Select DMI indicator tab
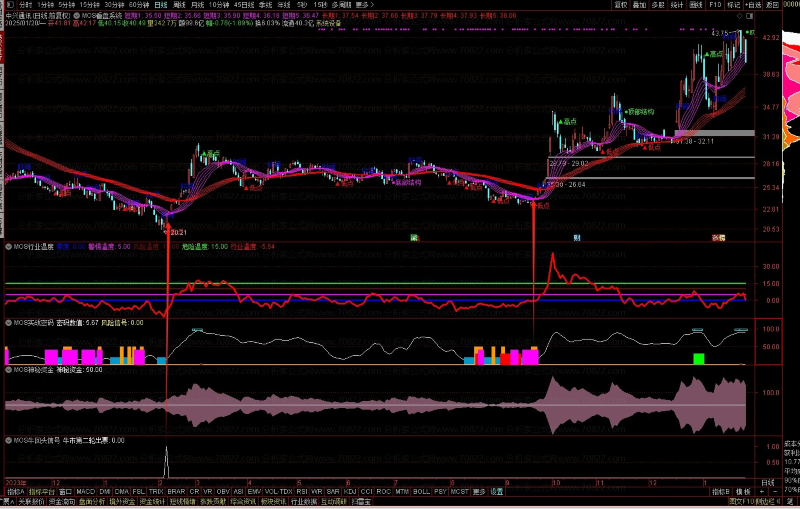800x509 pixels. [105, 492]
